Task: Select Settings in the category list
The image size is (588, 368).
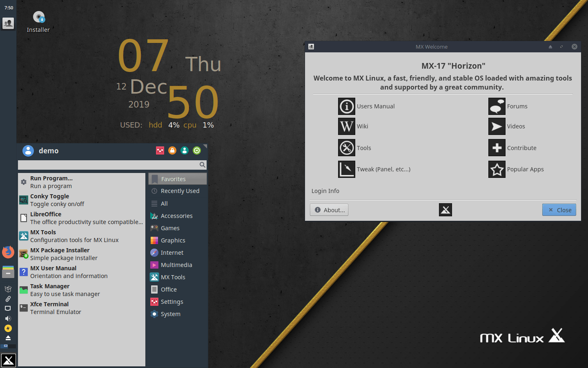Action: pos(178,301)
